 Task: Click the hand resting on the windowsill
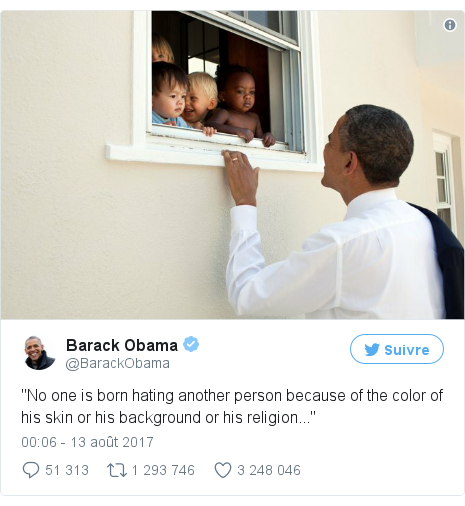pyautogui.click(x=242, y=177)
